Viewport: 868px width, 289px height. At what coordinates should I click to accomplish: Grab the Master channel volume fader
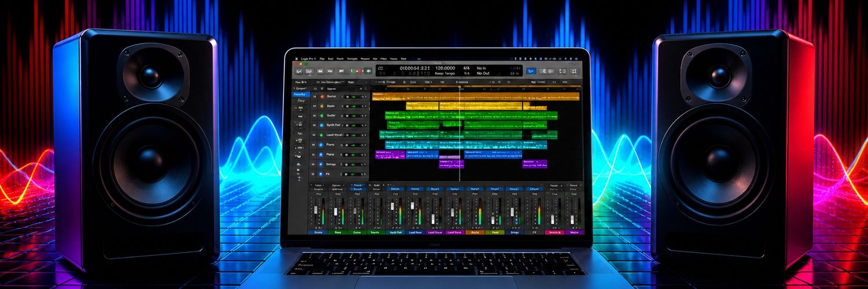point(572,219)
